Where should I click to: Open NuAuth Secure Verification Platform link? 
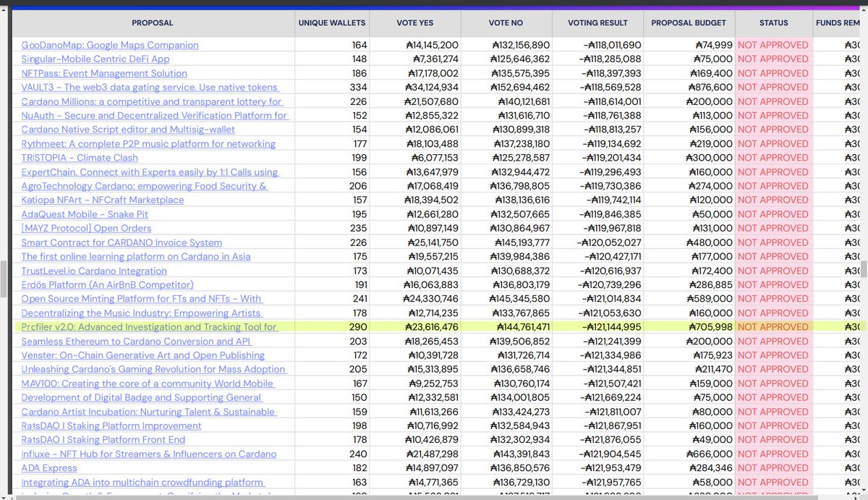click(154, 116)
